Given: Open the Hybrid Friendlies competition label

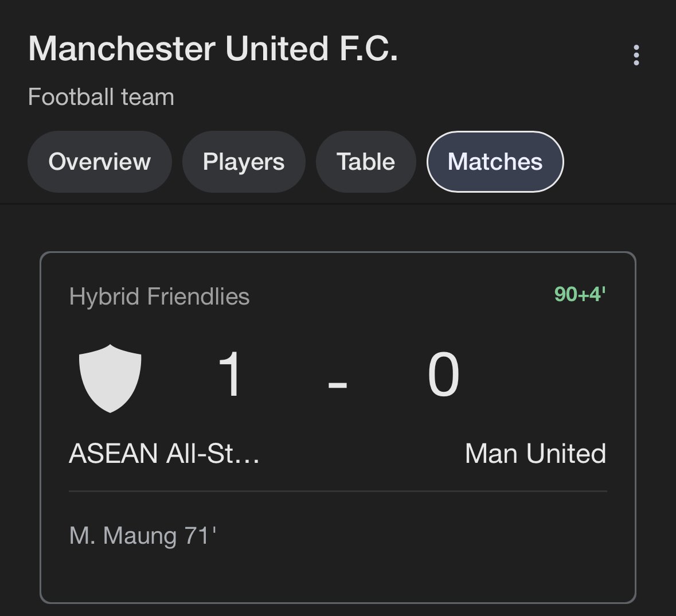Looking at the screenshot, I should click(159, 297).
